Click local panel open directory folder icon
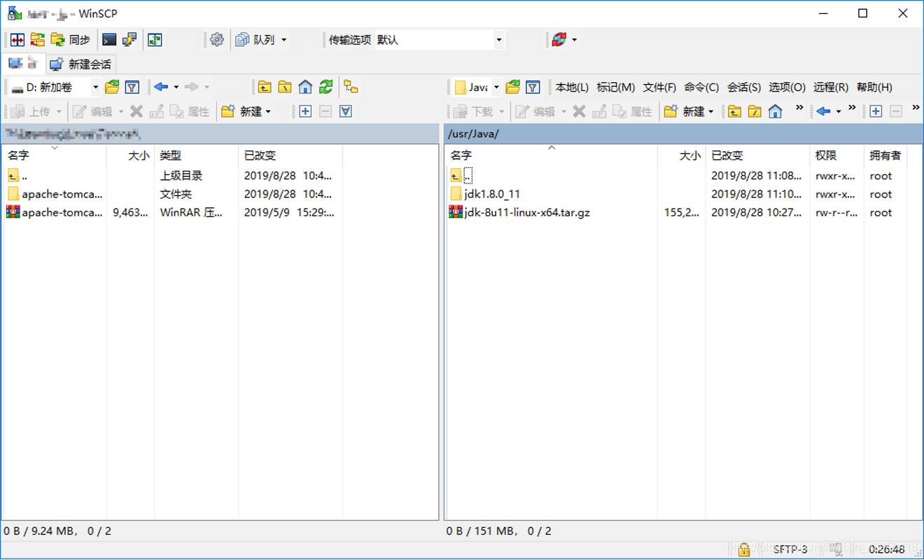 click(112, 87)
